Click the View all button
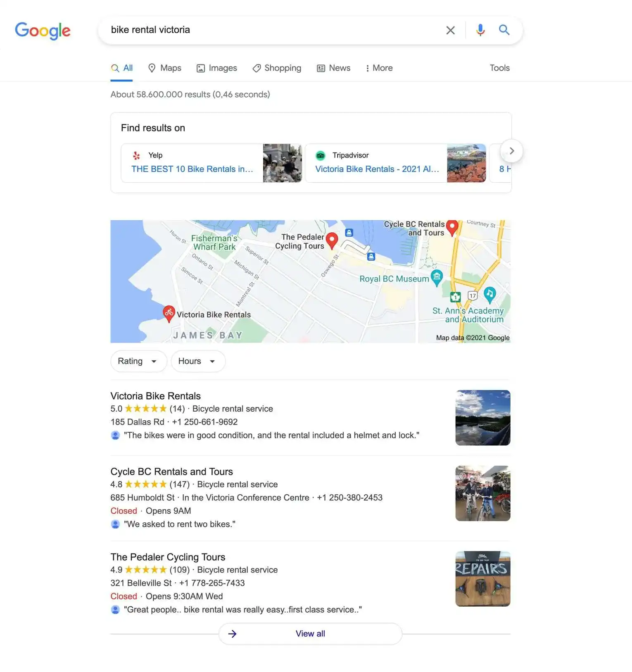The image size is (632, 672). 310,634
